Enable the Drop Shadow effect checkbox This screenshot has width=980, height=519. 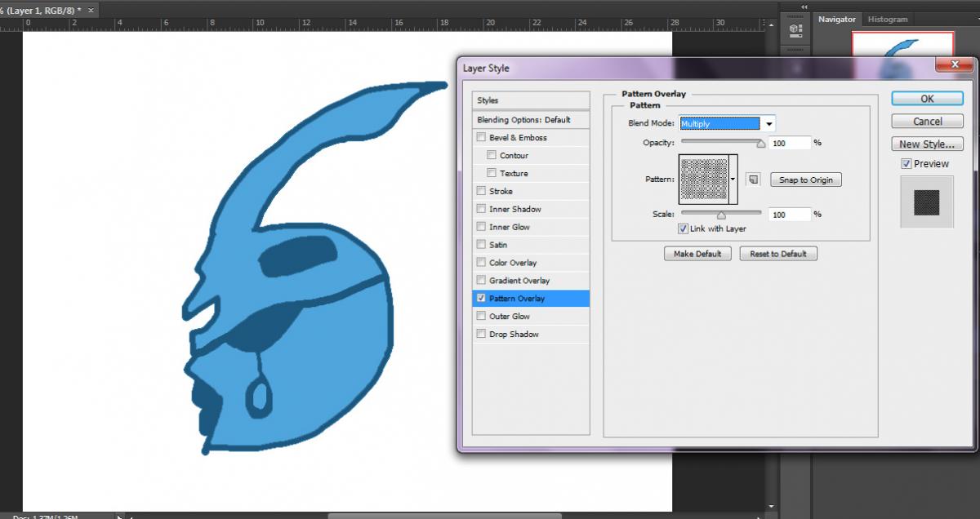click(482, 335)
